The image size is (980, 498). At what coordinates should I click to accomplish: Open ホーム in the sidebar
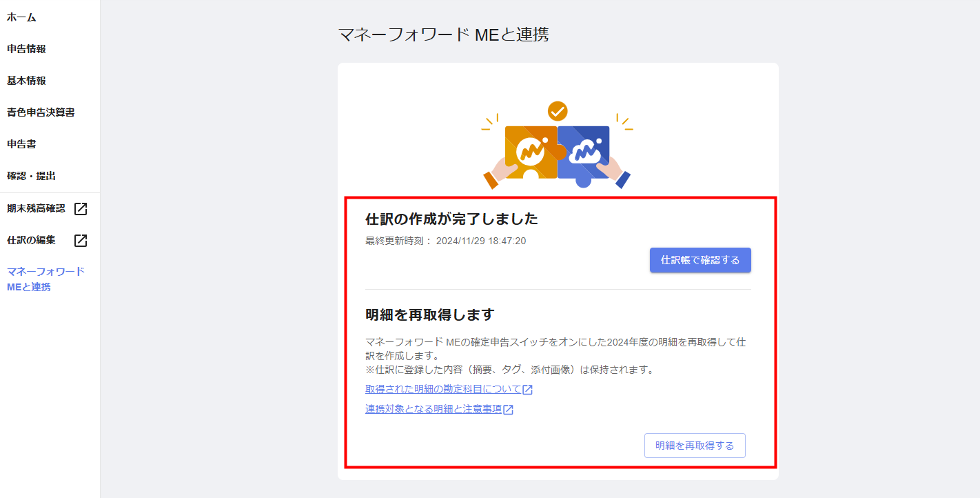(x=21, y=17)
